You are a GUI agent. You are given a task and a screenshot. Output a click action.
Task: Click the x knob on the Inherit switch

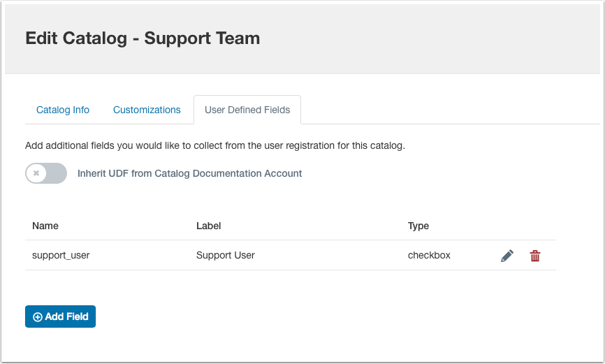tap(36, 173)
